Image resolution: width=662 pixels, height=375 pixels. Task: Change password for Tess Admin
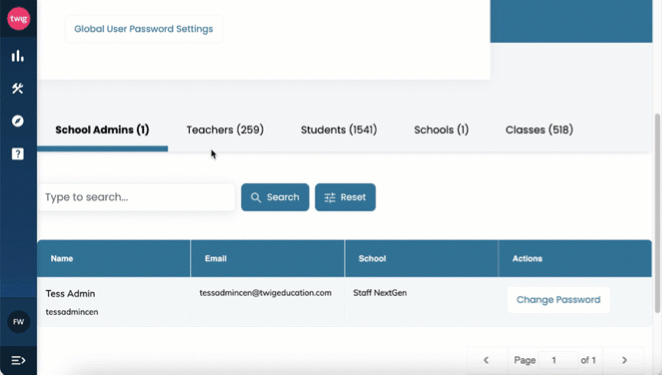[x=558, y=300]
